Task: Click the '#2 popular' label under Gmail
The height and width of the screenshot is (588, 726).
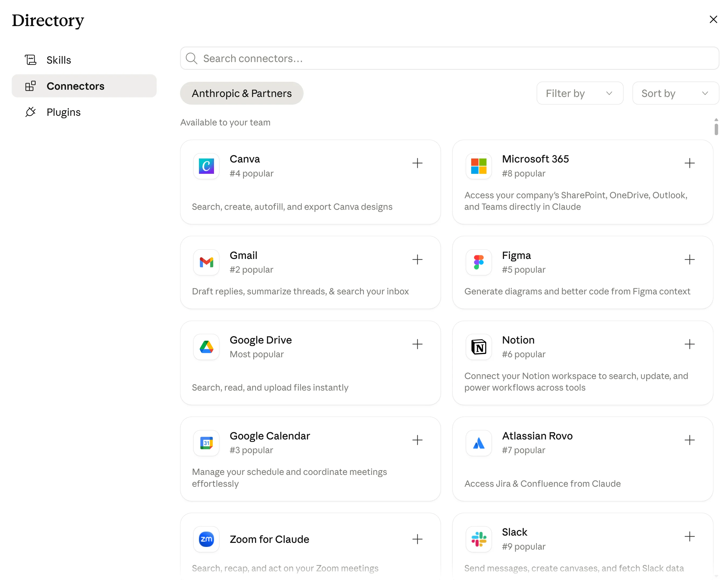Action: (x=251, y=270)
